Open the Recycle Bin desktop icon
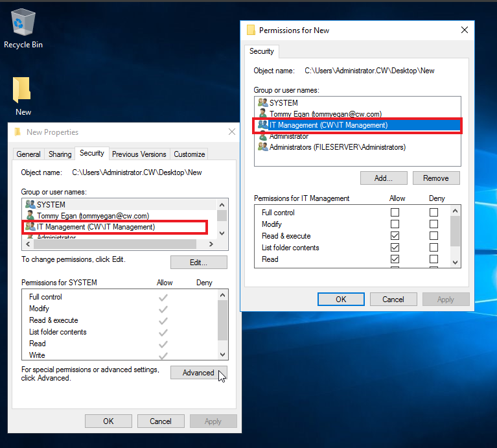 pyautogui.click(x=23, y=22)
